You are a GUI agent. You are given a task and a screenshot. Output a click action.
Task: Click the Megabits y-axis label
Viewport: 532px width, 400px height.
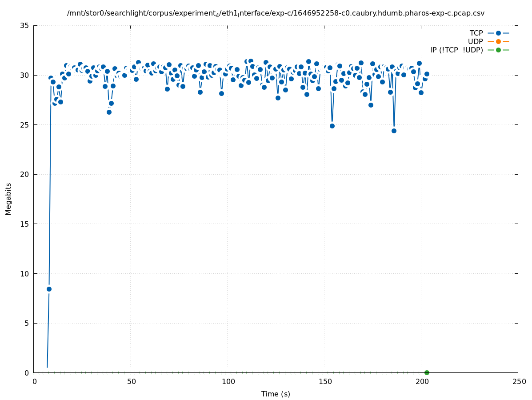[x=8, y=199]
